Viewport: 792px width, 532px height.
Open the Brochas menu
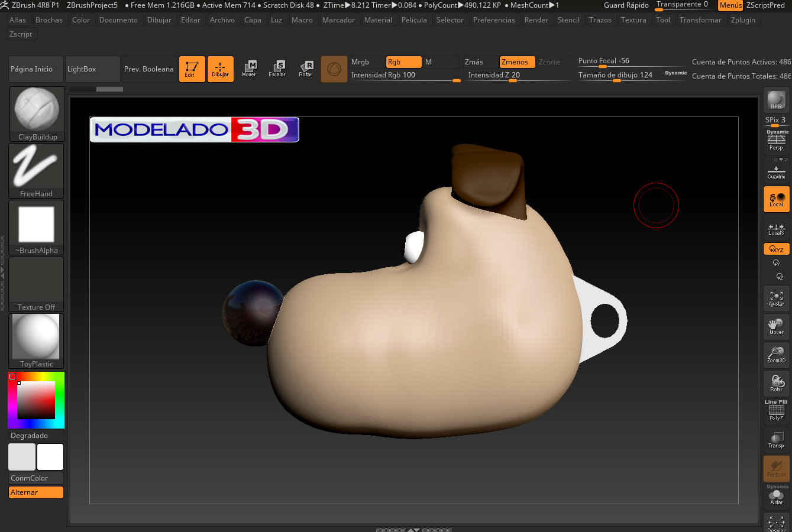tap(49, 20)
